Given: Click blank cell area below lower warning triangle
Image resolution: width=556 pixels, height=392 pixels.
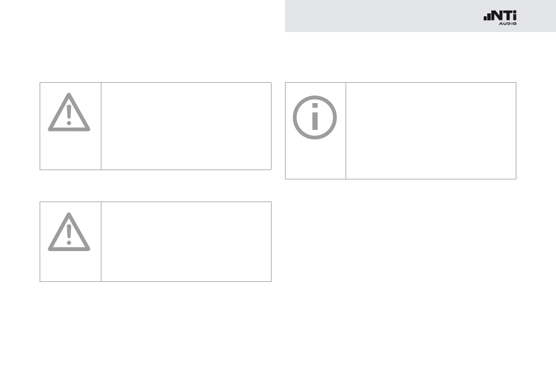Looking at the screenshot, I should click(x=70, y=267).
